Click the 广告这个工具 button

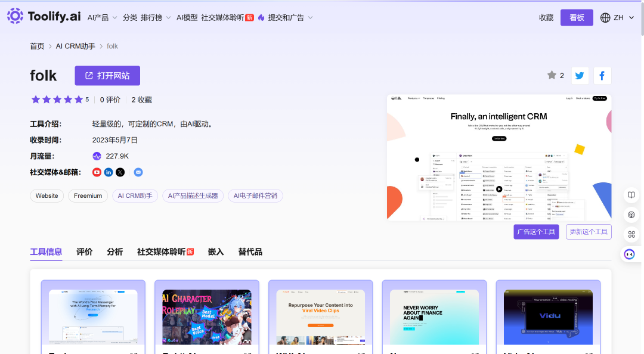(536, 232)
